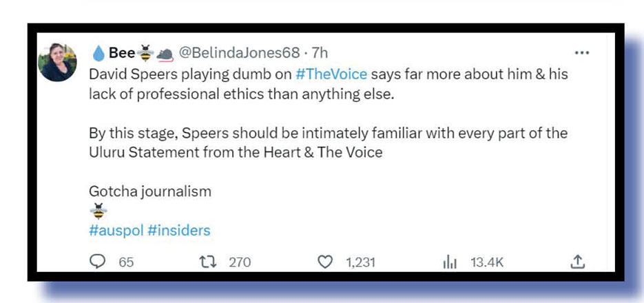
Task: Click the bee emoji below "Gotcha journalism"
Action: (x=98, y=211)
